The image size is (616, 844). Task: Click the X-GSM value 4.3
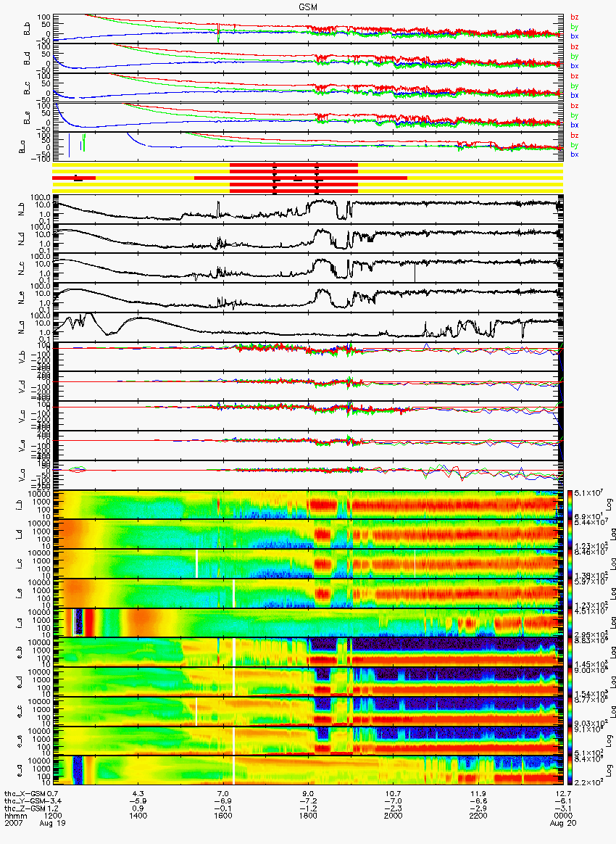point(139,793)
